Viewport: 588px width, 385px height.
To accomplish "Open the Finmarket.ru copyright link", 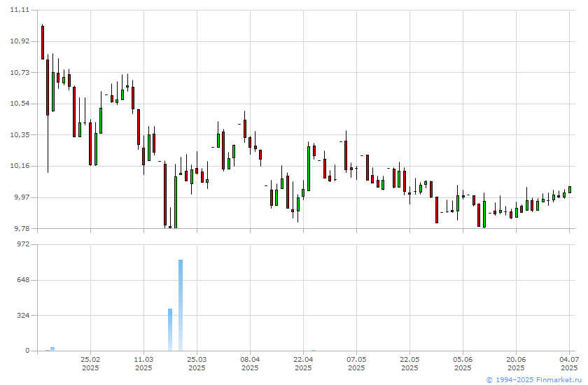I will (535, 380).
